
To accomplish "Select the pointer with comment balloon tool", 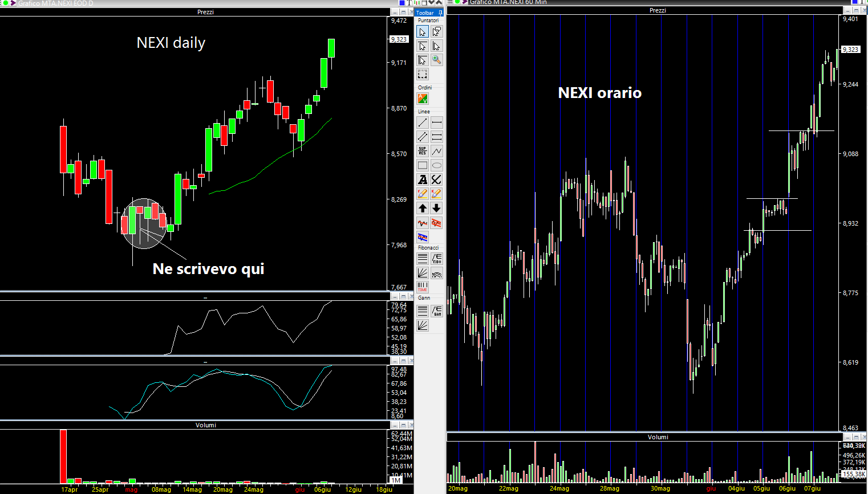I will pos(437,32).
